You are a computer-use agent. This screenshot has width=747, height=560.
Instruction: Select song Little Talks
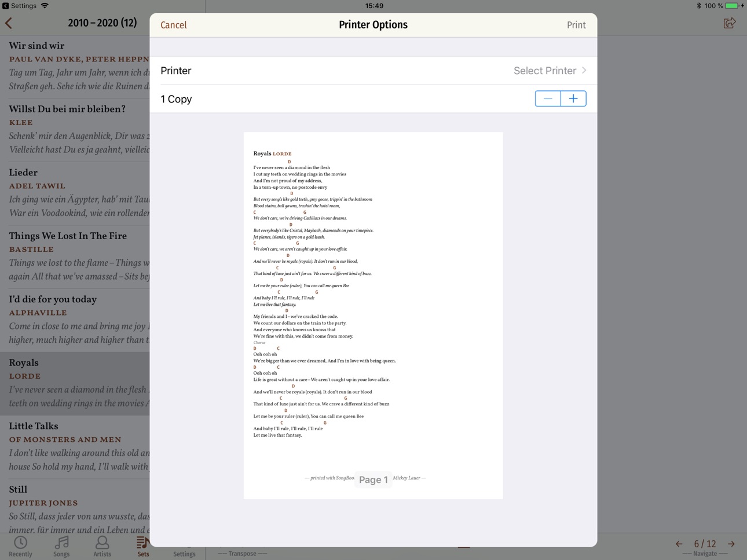pos(75,446)
